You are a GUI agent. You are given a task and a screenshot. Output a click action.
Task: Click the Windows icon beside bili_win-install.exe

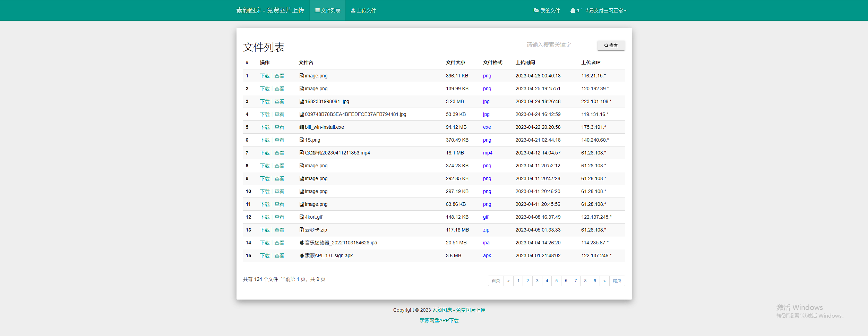pos(301,127)
